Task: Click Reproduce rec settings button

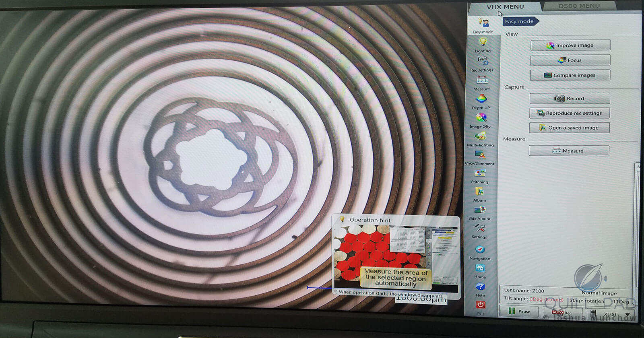Action: tap(569, 113)
